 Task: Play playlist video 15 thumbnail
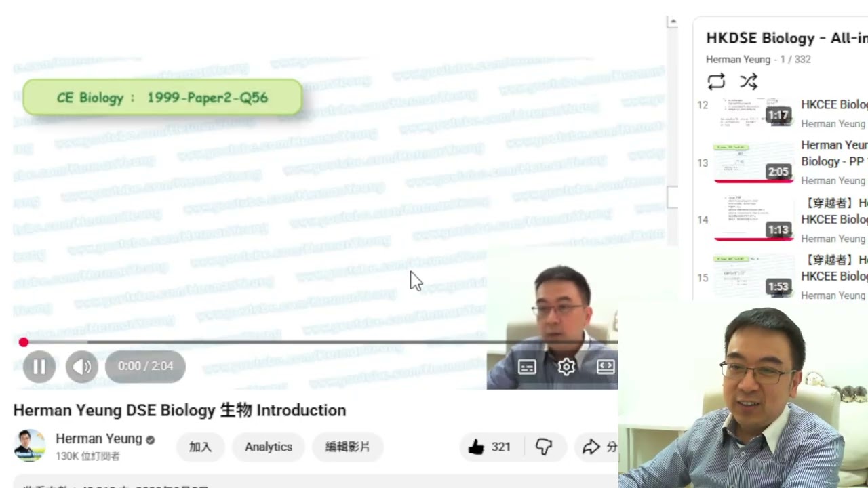click(754, 277)
